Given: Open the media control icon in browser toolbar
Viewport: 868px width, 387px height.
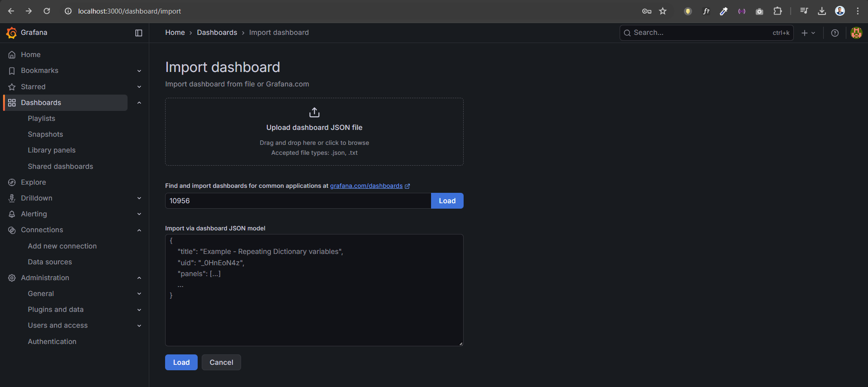Looking at the screenshot, I should (804, 11).
